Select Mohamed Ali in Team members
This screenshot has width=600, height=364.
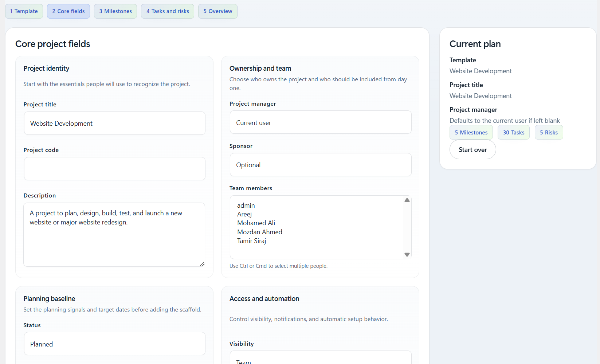pyautogui.click(x=256, y=223)
